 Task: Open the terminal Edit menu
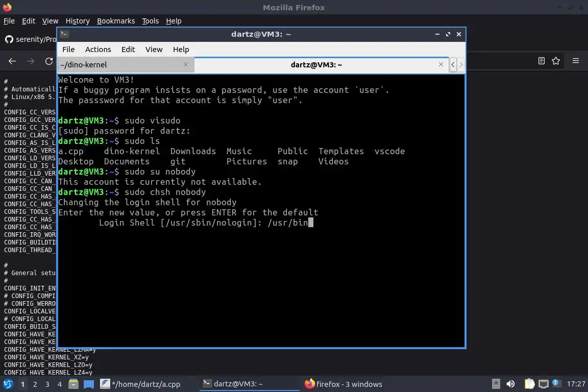point(128,50)
